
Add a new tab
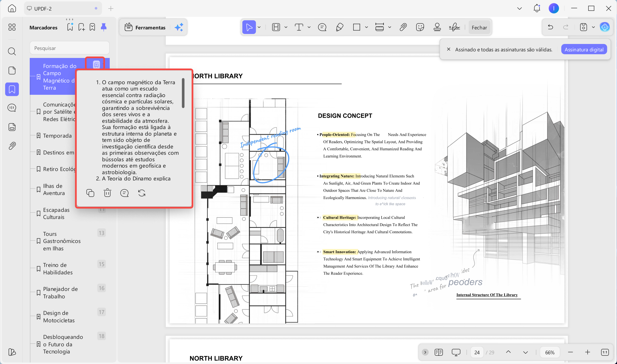coord(111,9)
